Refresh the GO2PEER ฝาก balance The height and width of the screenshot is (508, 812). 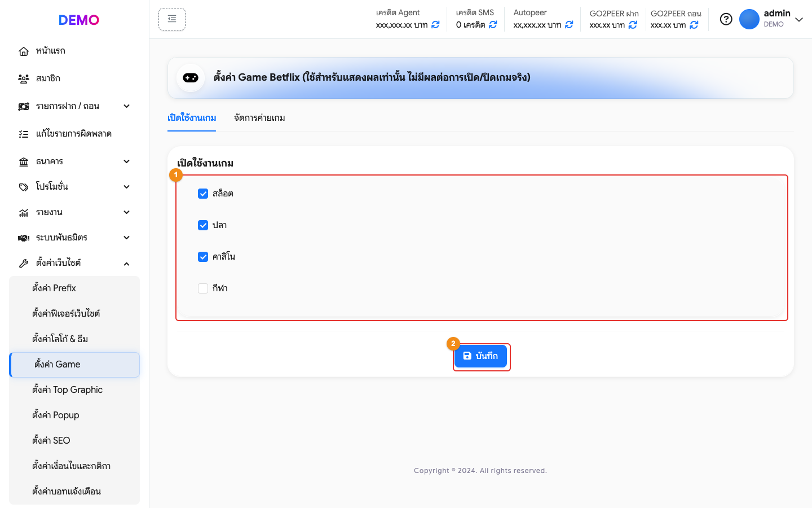click(x=633, y=25)
